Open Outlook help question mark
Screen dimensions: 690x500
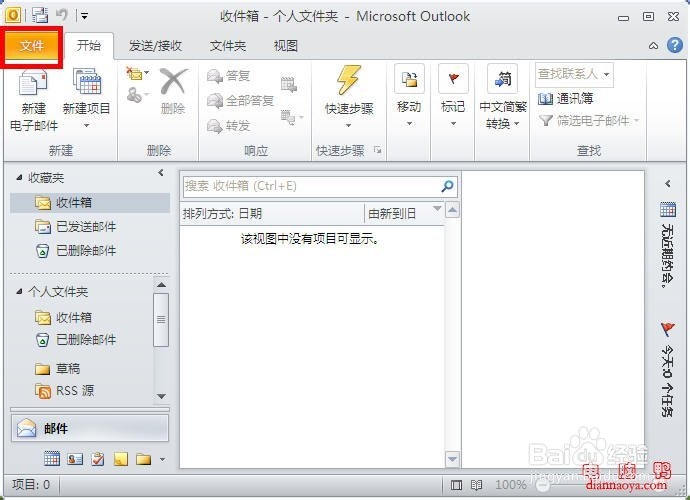675,45
